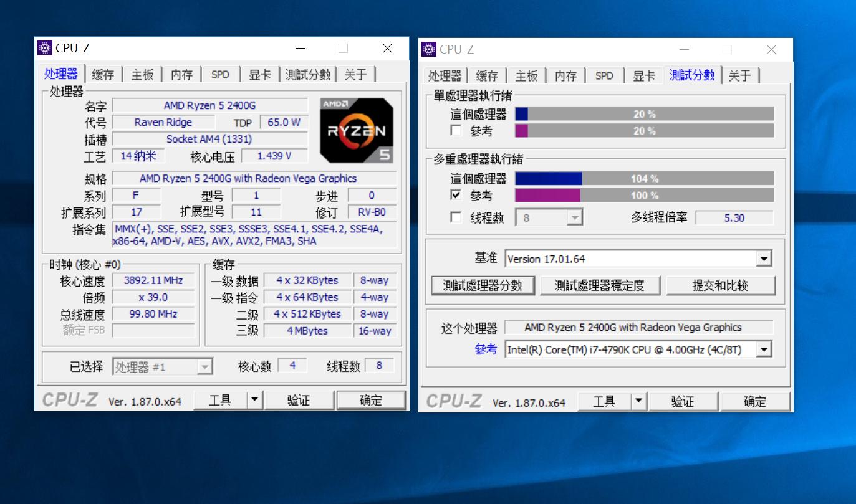
Task: Click the 提交和比较 button
Action: [x=721, y=285]
